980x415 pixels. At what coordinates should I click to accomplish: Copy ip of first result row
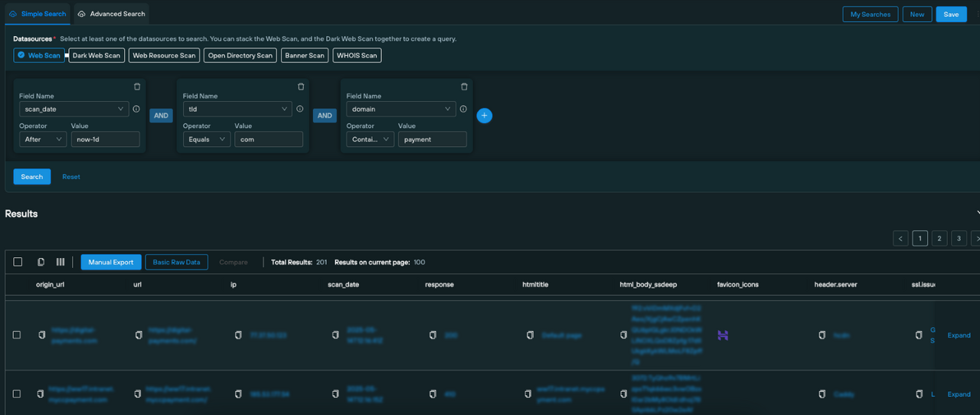coord(239,335)
